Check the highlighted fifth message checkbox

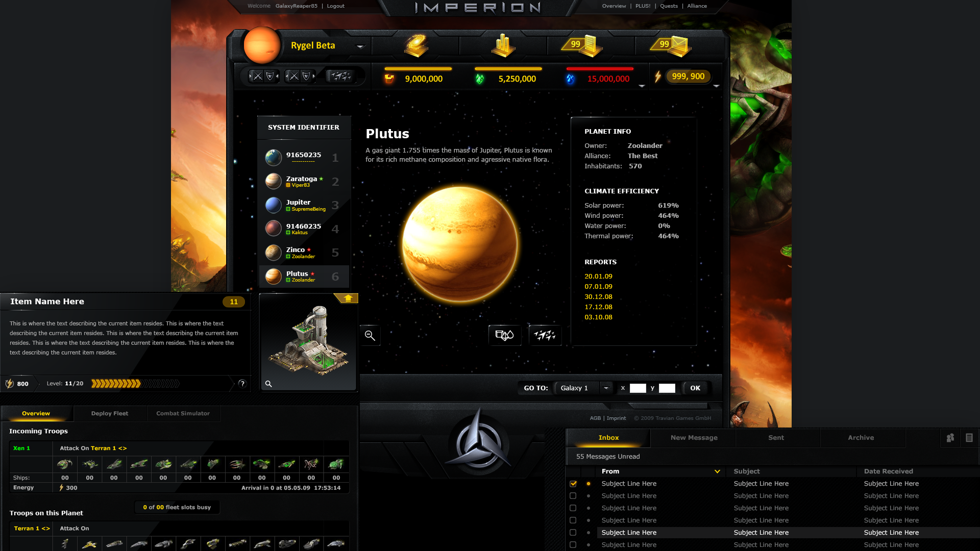coord(573,533)
